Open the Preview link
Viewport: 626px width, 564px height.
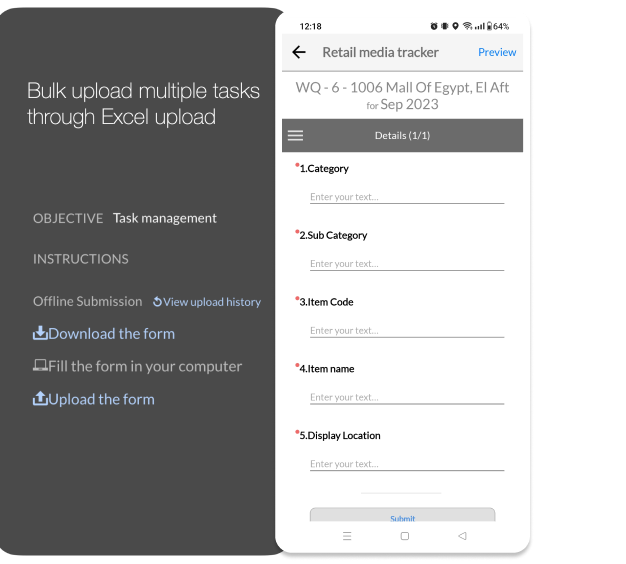[497, 52]
